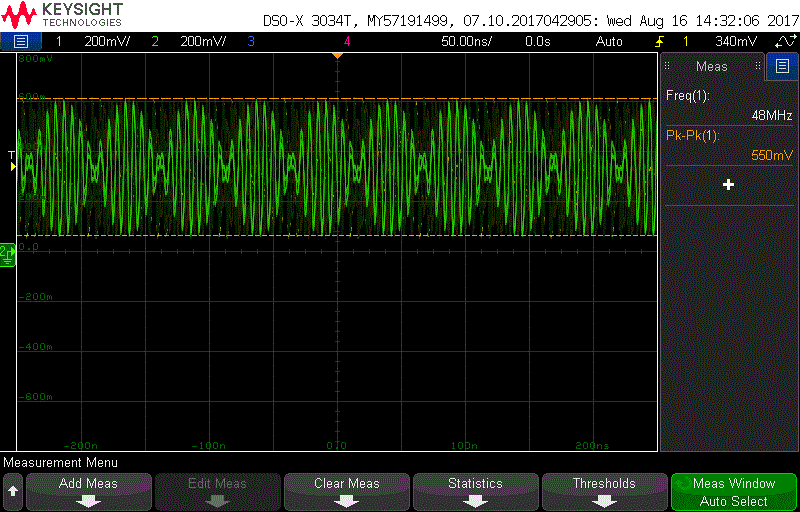Click the channel 2 ground level marker
This screenshot has height=512, width=800.
(8, 255)
